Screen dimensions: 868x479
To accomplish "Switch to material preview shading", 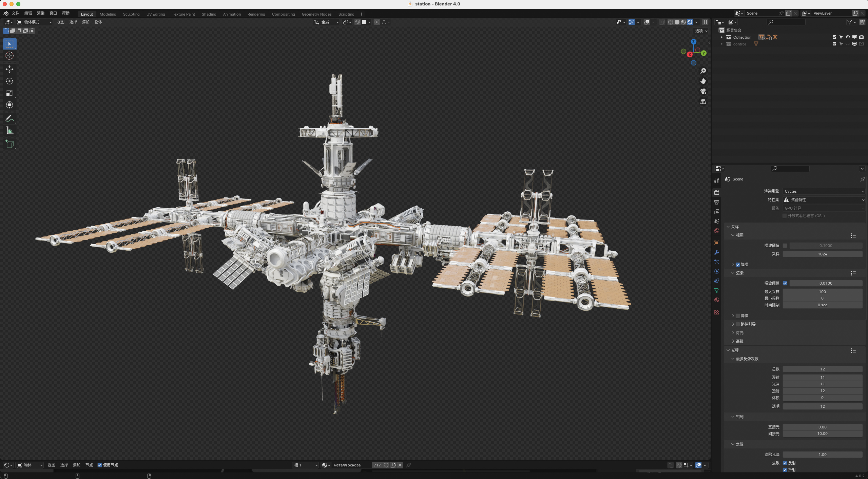I will coord(683,22).
